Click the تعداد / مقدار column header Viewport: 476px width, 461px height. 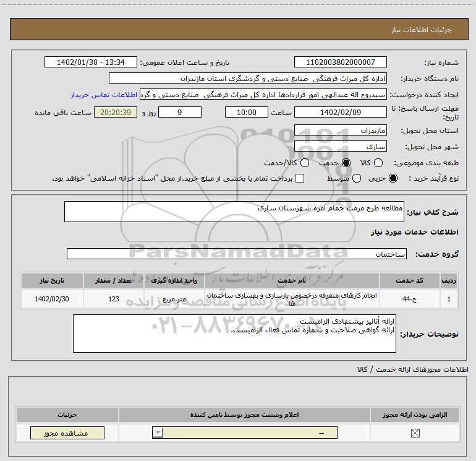point(114,280)
